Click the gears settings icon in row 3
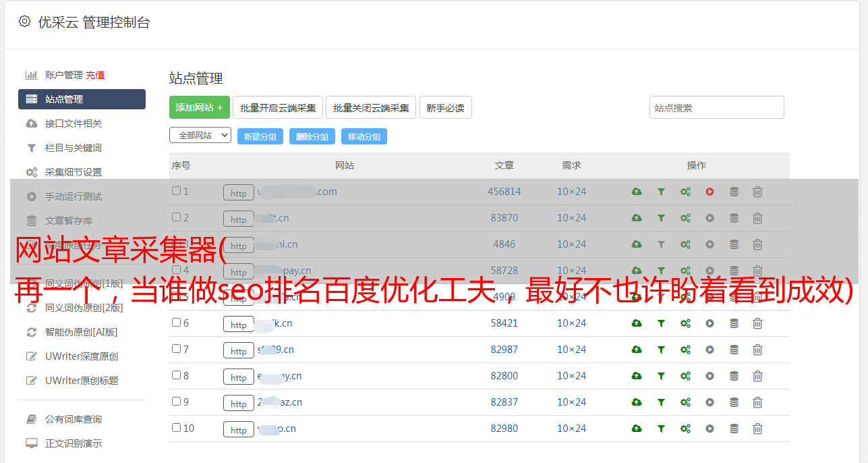Screen dimensions: 868x463 (x=685, y=244)
